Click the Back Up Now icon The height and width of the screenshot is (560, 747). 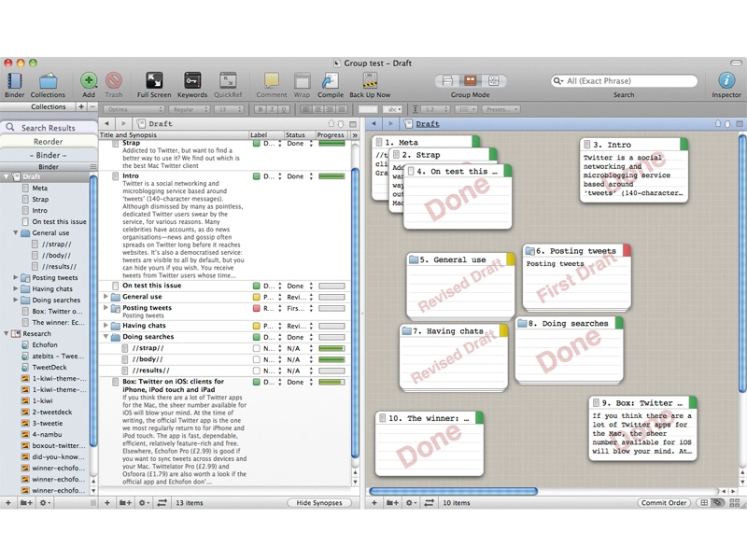(370, 81)
